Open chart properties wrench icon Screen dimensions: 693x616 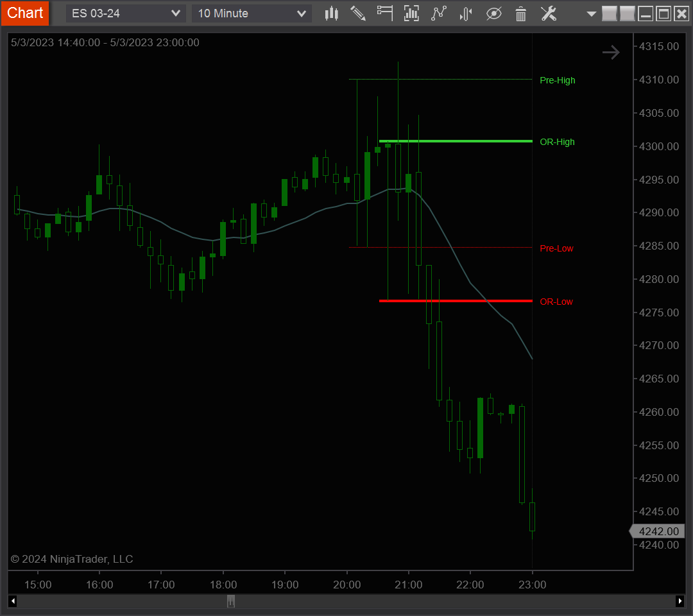click(x=549, y=13)
